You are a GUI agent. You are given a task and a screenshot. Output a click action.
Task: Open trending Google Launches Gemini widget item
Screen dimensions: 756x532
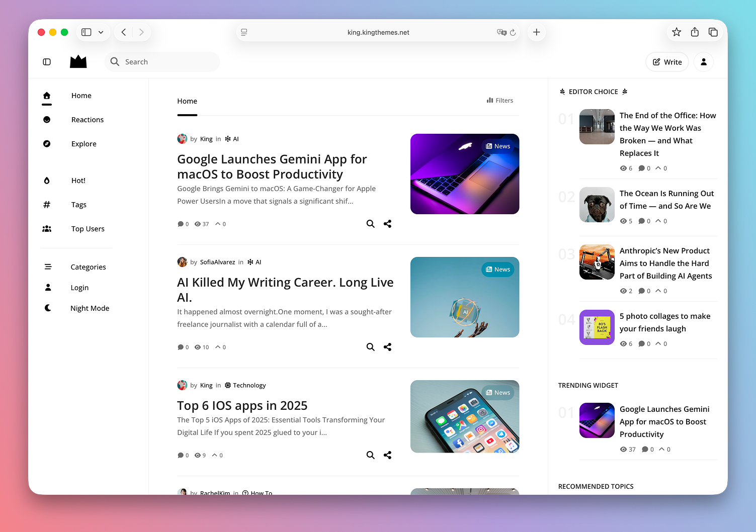click(x=664, y=421)
